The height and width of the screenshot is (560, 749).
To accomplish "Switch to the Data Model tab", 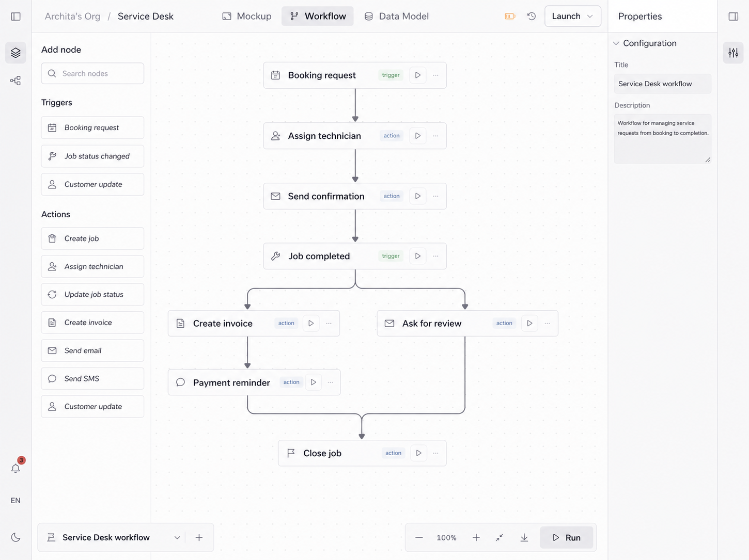I will click(396, 16).
